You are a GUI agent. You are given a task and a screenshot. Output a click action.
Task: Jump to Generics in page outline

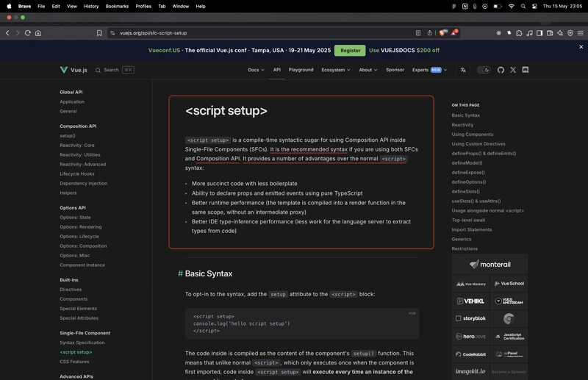pos(462,239)
